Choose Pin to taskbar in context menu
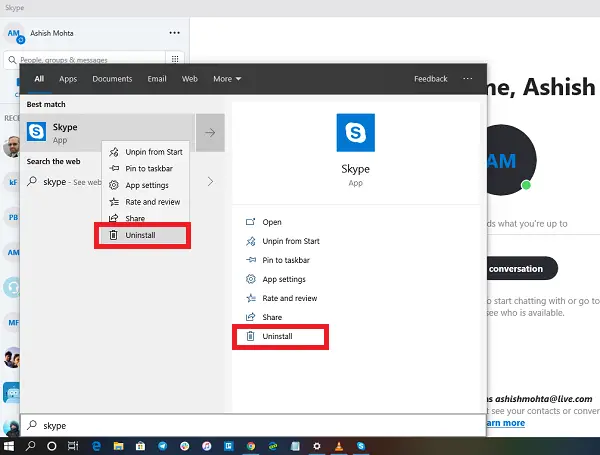600x455 pixels. click(x=145, y=168)
